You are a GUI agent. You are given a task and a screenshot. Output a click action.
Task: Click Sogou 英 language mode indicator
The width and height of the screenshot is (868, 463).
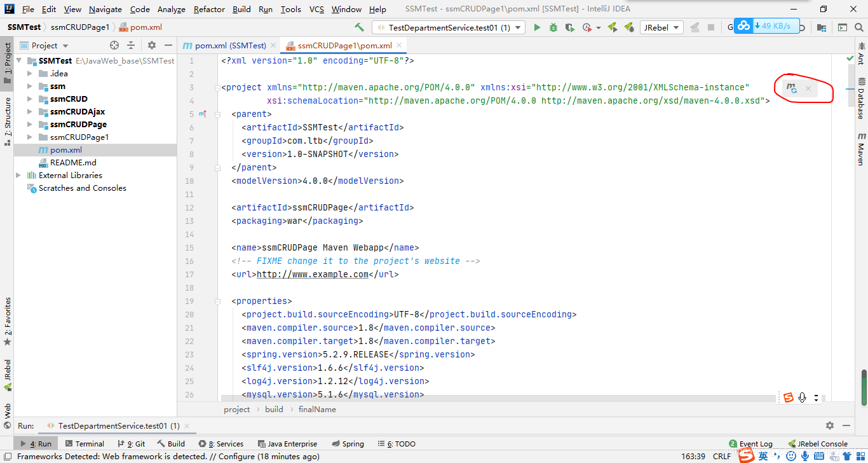(x=763, y=456)
